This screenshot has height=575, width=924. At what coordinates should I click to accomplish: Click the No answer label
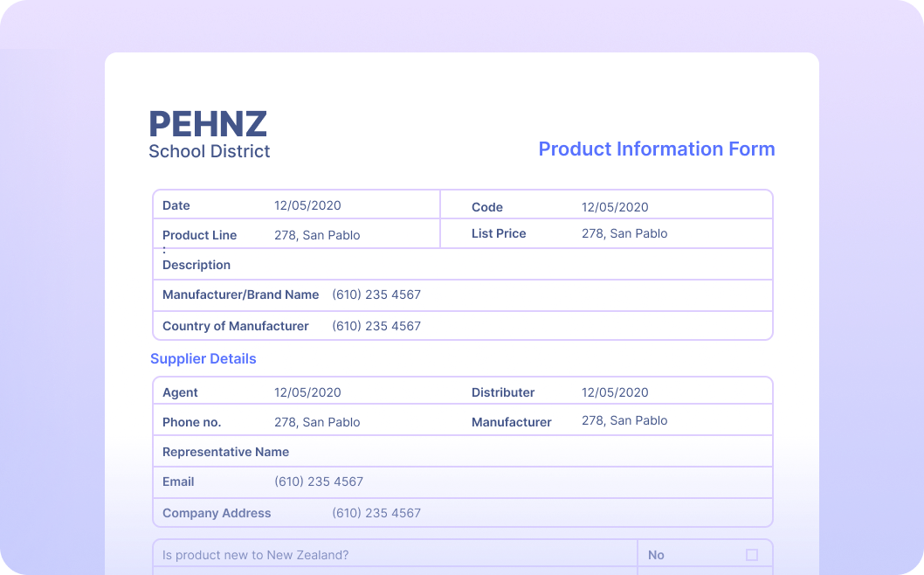click(x=656, y=555)
